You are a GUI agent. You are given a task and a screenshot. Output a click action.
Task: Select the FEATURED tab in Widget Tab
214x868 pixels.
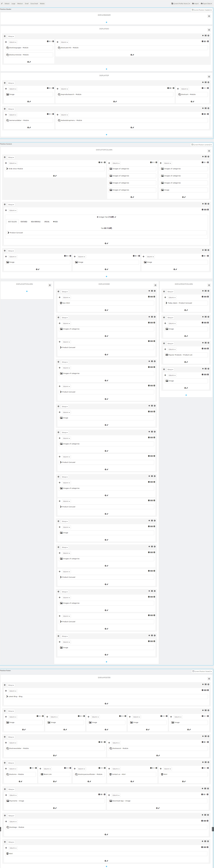tap(24, 222)
